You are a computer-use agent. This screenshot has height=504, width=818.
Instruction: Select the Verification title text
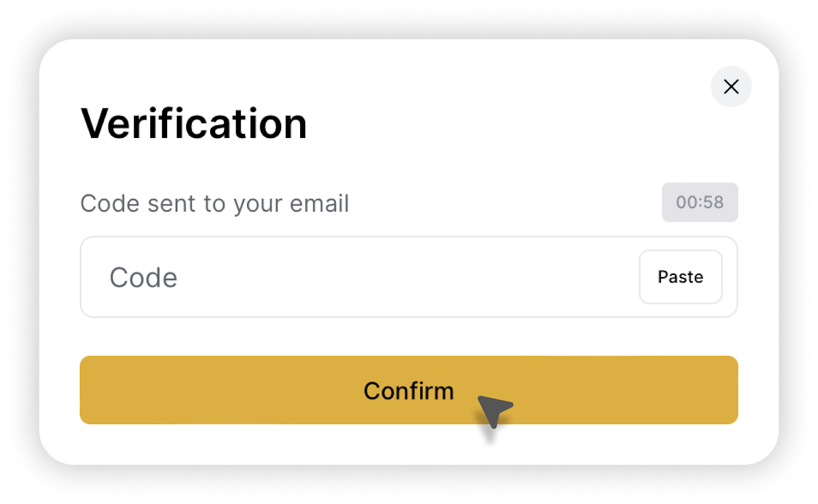point(194,124)
